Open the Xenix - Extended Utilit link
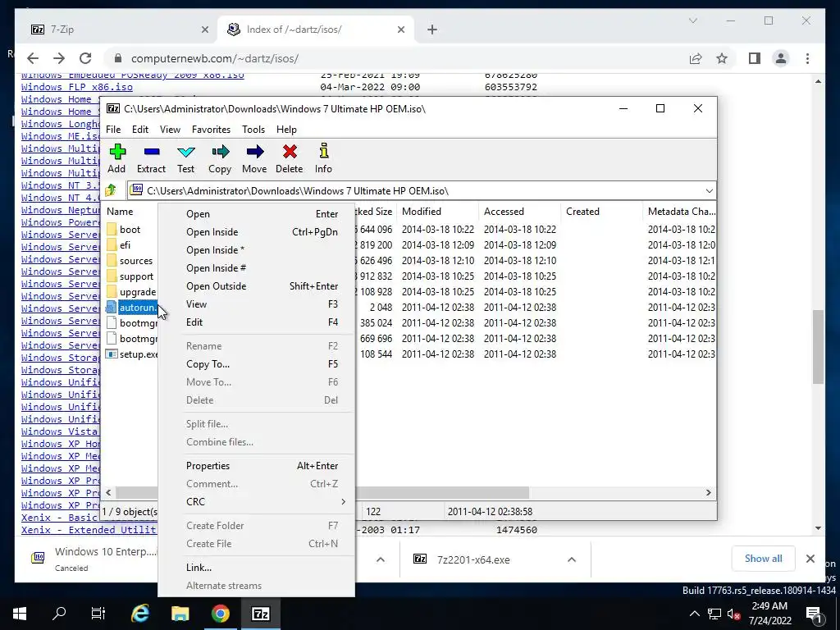The width and height of the screenshot is (840, 630). point(89,530)
